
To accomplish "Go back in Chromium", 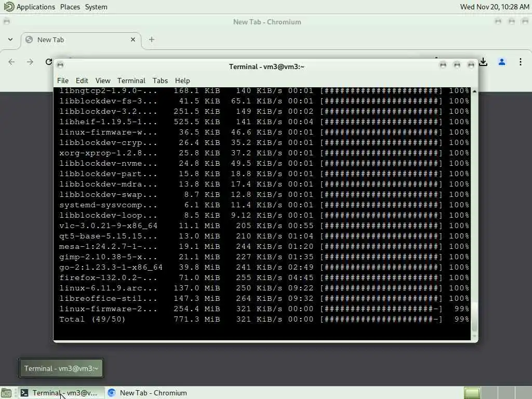I will (x=11, y=62).
